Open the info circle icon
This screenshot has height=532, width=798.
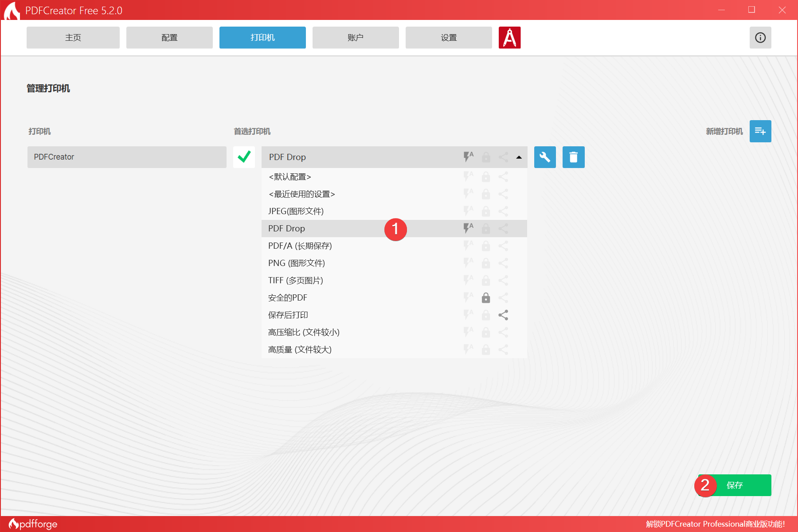point(760,38)
